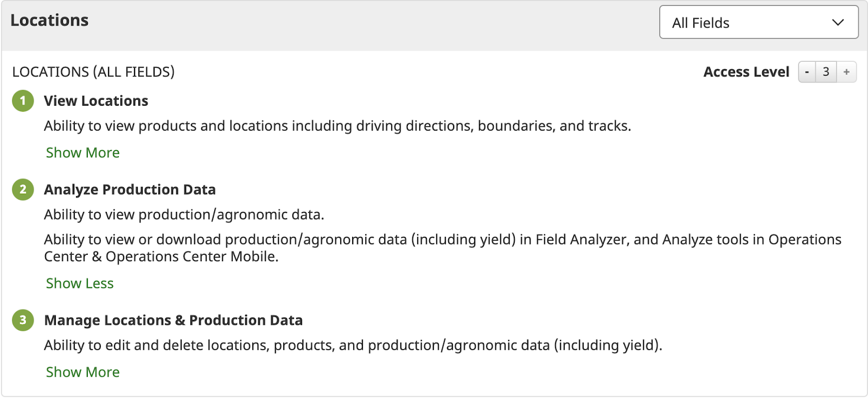Select the Analyze Production Data heading
Viewport: 868px width, 399px height.
(x=130, y=190)
